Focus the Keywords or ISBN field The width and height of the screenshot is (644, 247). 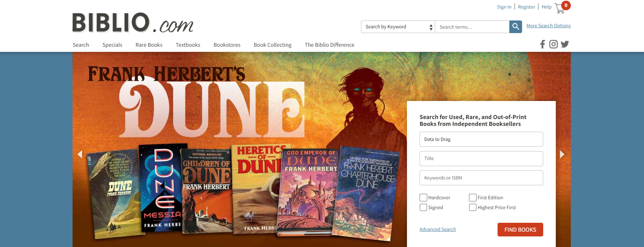tap(481, 178)
